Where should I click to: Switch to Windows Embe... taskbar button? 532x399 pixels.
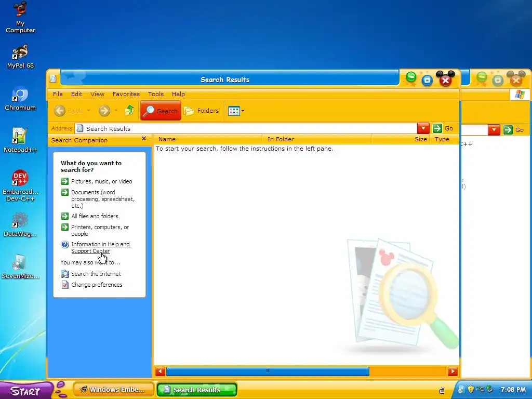coord(114,390)
